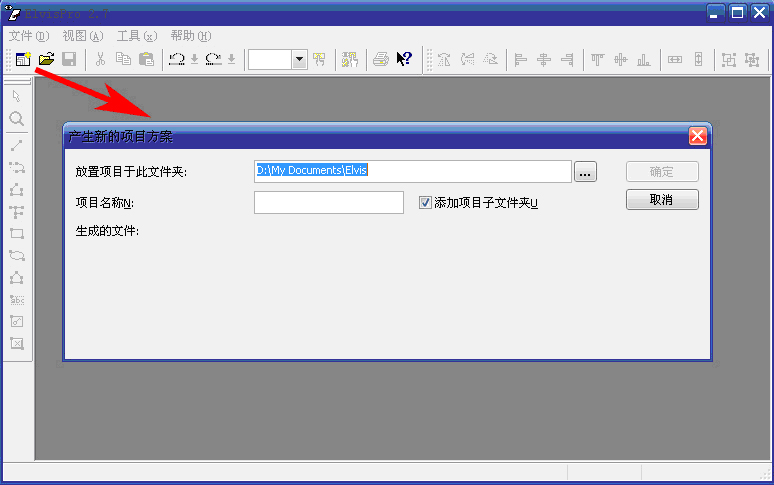Select the rectangle shape tool
This screenshot has width=774, height=485.
pos(17,233)
